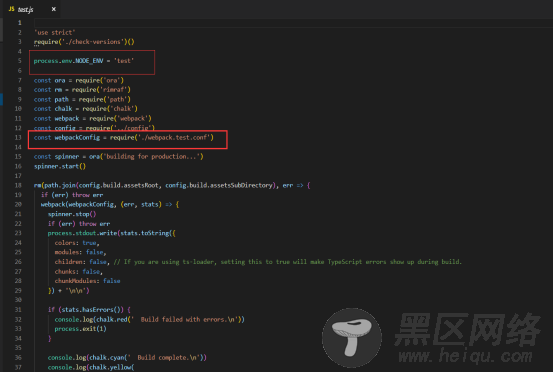
Task: Click 'use strict' on line 2
Action: pyautogui.click(x=55, y=32)
